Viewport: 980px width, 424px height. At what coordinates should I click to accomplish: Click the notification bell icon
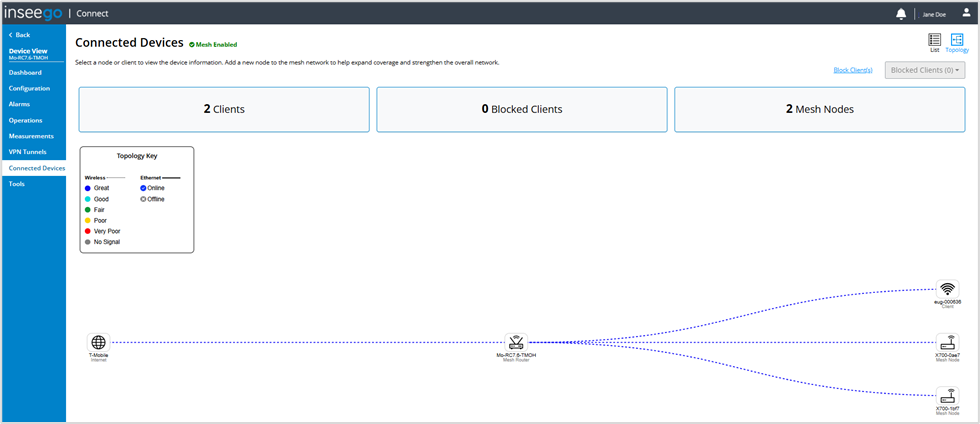pos(901,14)
